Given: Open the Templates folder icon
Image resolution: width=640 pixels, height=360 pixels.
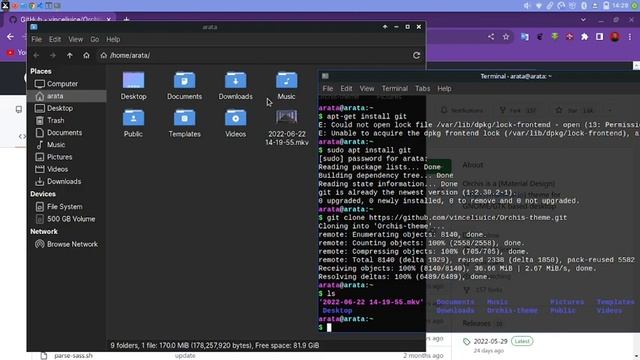Looking at the screenshot, I should (x=184, y=123).
